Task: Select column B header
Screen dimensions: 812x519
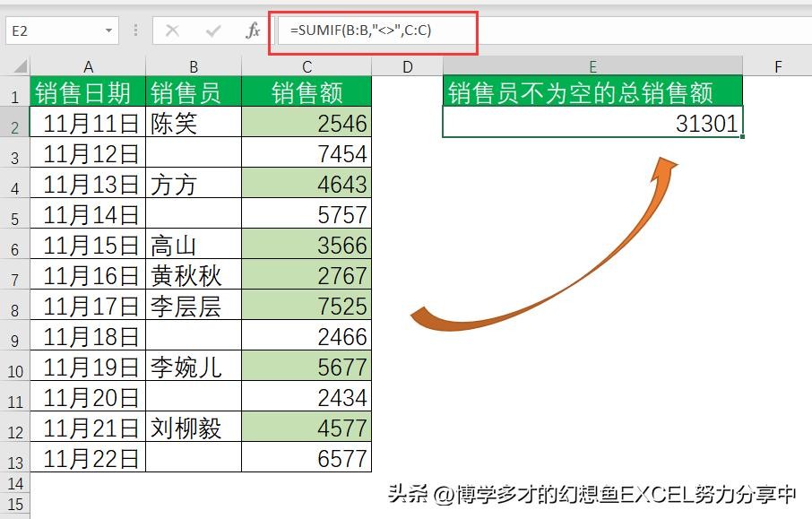Action: click(193, 66)
